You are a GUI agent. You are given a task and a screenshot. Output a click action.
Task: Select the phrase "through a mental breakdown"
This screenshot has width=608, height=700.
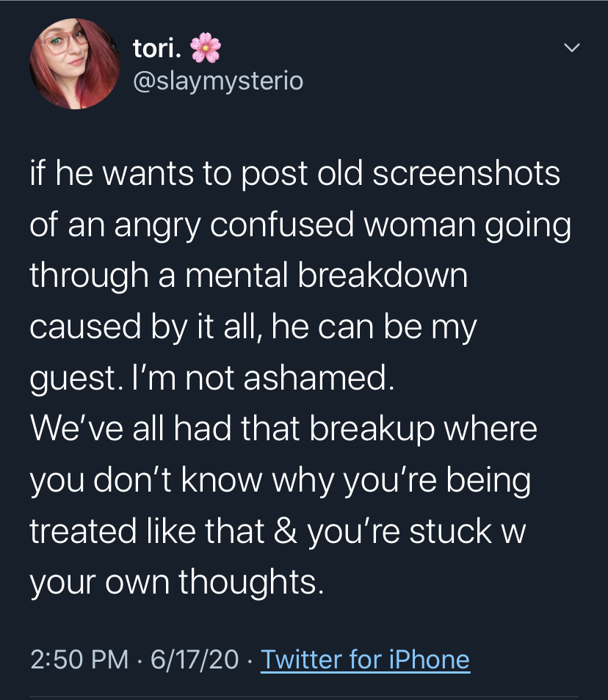[248, 277]
